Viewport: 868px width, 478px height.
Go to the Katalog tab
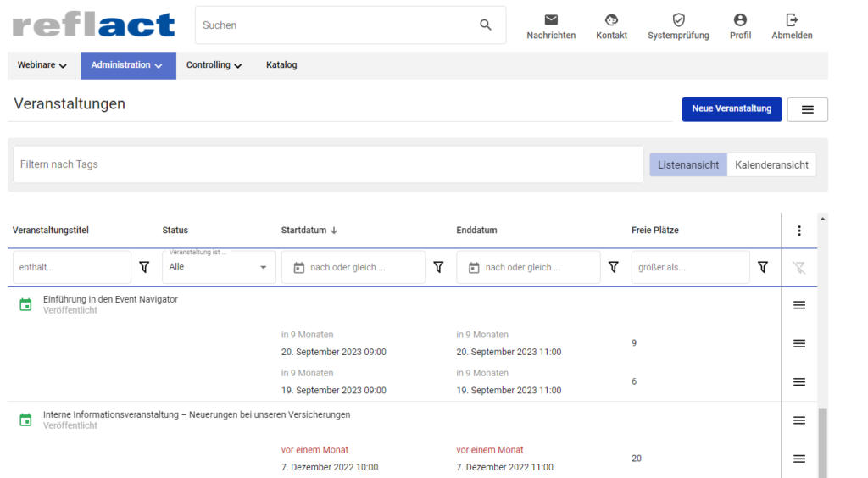[281, 65]
